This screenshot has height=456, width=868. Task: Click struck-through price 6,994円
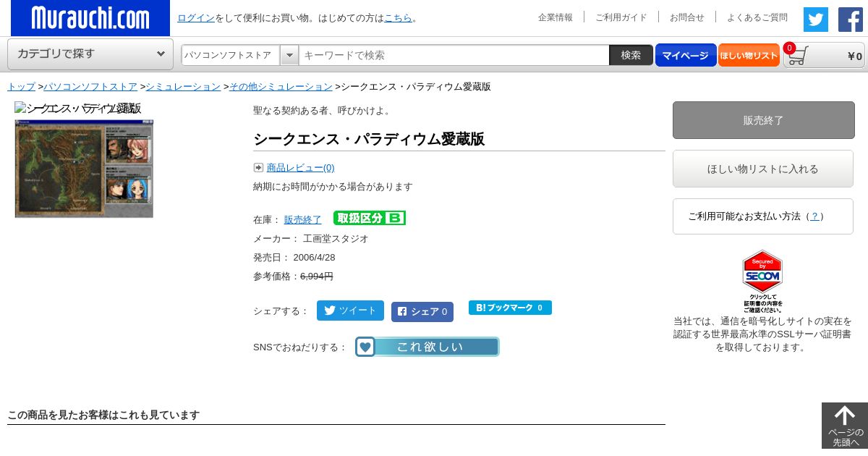317,276
